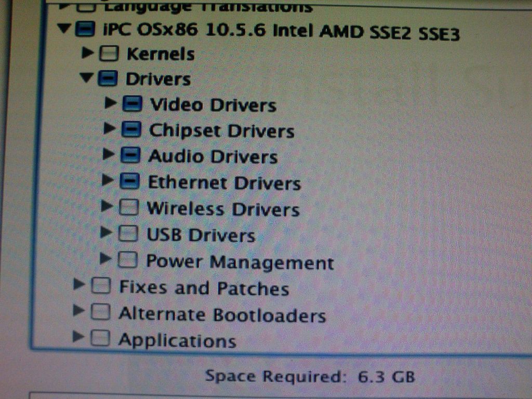Expand the Applications group
The width and height of the screenshot is (532, 399).
(79, 337)
